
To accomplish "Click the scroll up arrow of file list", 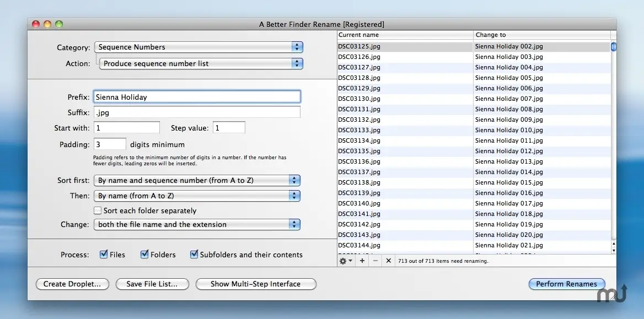I will click(x=614, y=244).
